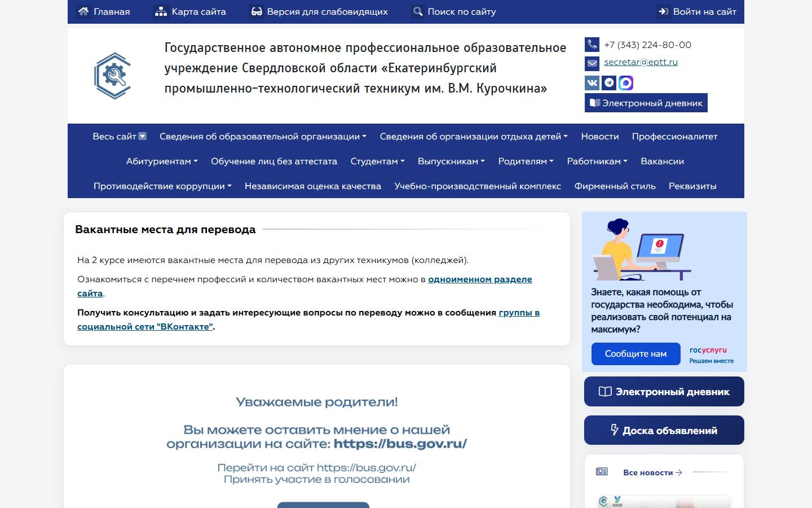Viewport: 812px width, 508px height.
Task: Select the Фирменный стиль menu item
Action: click(x=615, y=186)
